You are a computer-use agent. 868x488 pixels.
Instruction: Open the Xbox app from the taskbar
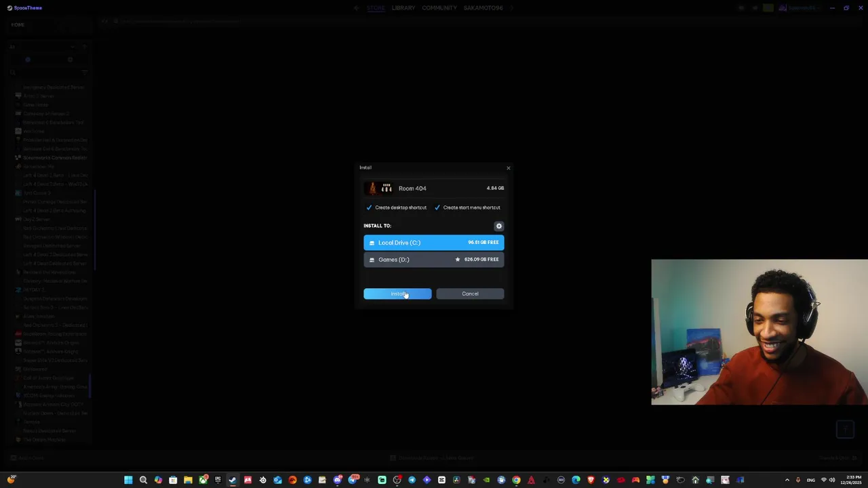203,480
